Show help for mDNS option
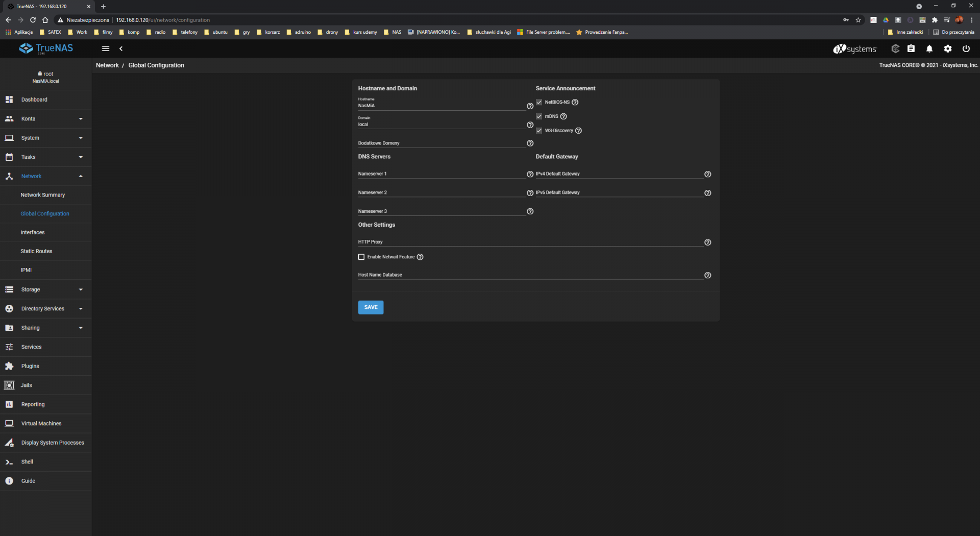The image size is (980, 536). click(x=563, y=116)
